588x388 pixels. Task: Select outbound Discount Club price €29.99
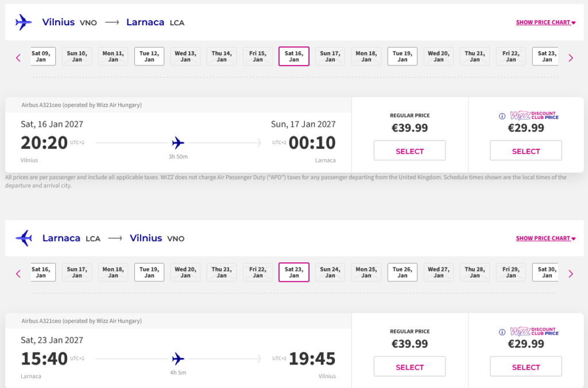(x=525, y=151)
